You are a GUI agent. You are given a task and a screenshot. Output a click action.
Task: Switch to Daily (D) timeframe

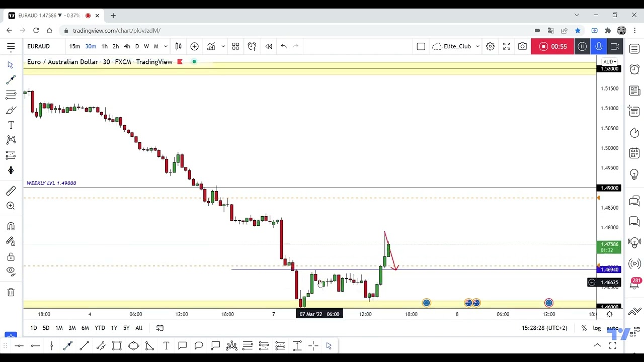(x=137, y=46)
